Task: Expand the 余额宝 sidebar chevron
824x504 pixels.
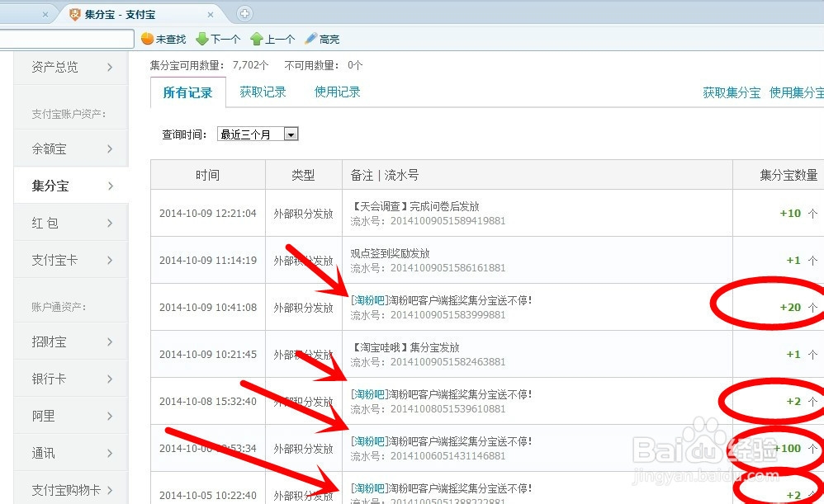Action: point(110,149)
